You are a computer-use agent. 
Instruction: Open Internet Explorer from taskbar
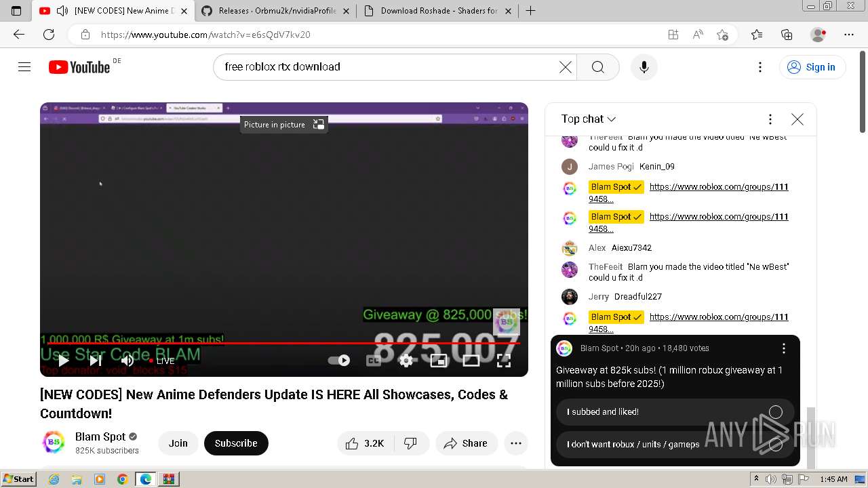(x=54, y=479)
